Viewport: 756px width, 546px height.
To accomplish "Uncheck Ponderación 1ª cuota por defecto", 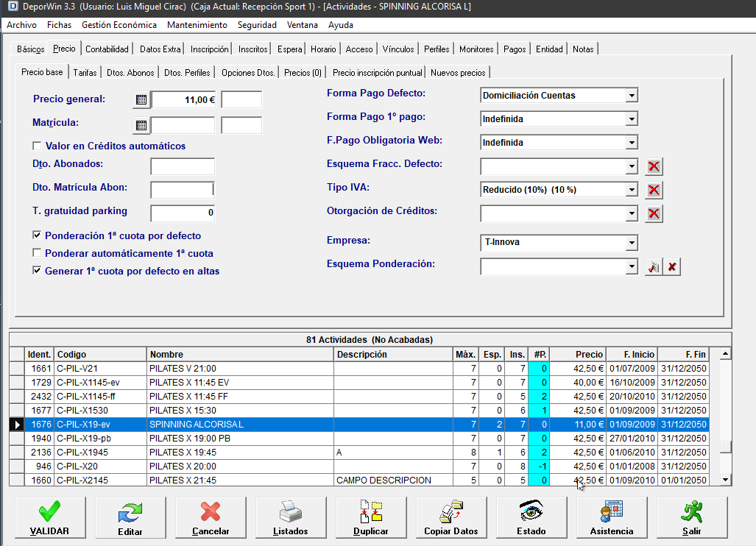I will pos(37,235).
